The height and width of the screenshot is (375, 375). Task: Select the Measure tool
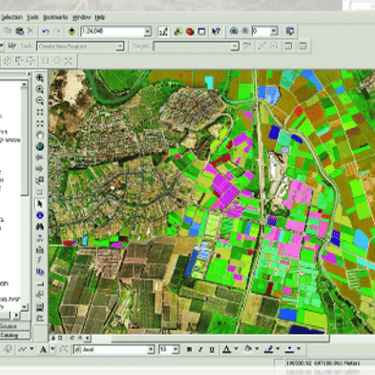tap(40, 249)
